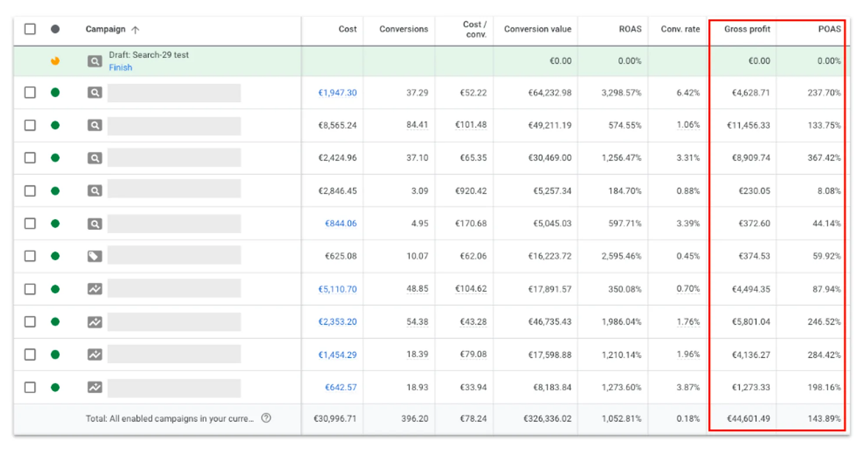The width and height of the screenshot is (868, 451).
Task: Open the help icon beside the Total row label
Action: point(266,418)
